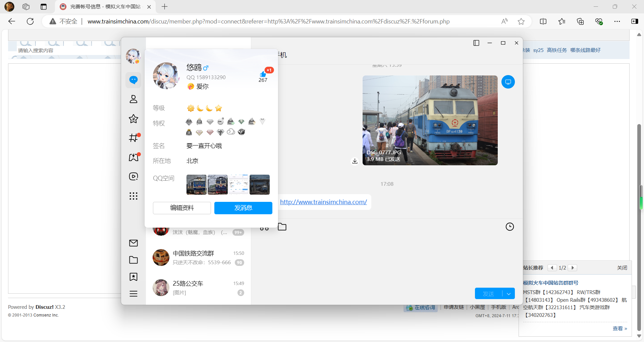The width and height of the screenshot is (644, 342).
Task: Open the QQ files folder icon in sidebar
Action: click(133, 260)
